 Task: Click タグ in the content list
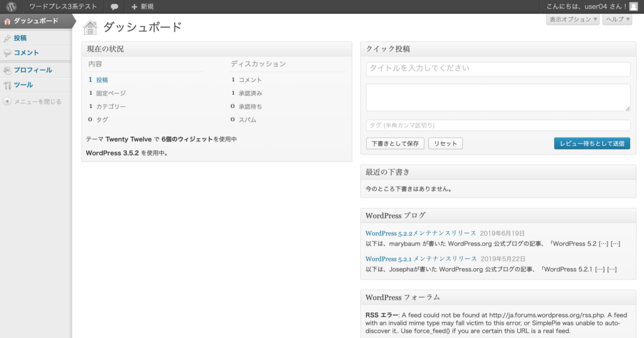click(102, 120)
